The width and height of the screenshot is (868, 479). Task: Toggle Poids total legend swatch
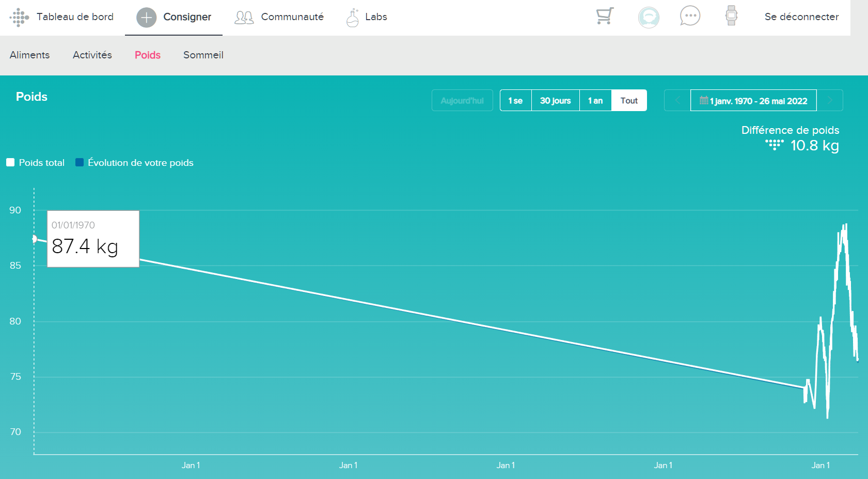click(10, 162)
